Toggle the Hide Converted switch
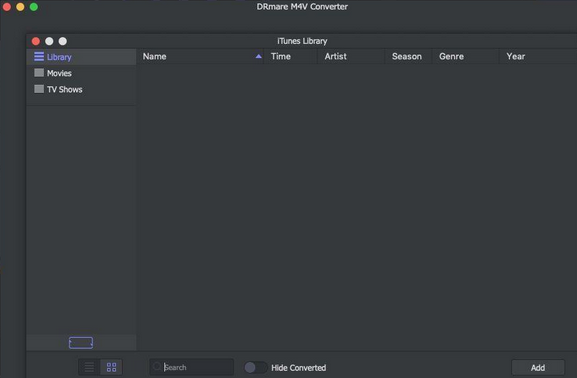 coord(256,367)
